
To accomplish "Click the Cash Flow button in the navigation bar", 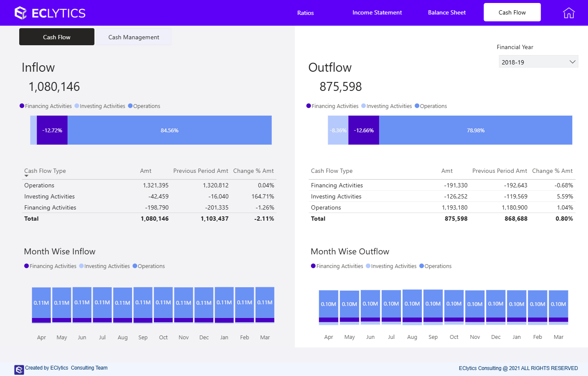I will coord(512,12).
